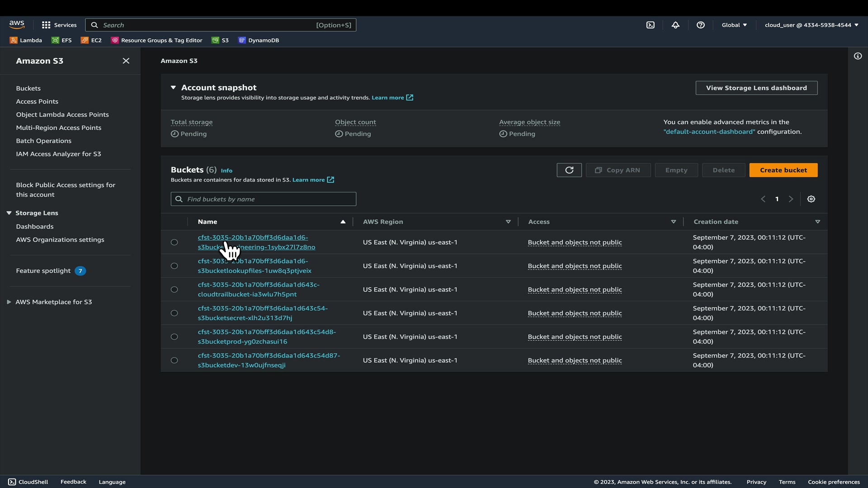Click the help question mark icon
The image size is (868, 488).
tap(700, 25)
